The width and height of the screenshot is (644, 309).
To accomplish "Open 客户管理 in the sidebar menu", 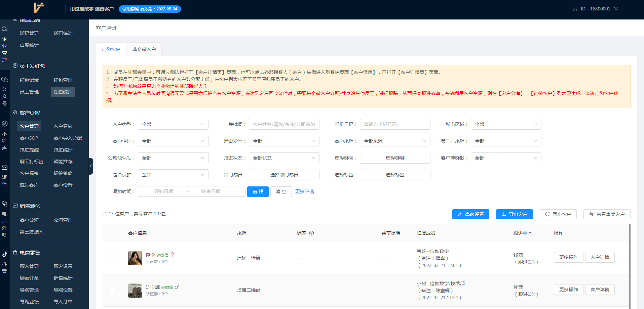I will point(29,126).
